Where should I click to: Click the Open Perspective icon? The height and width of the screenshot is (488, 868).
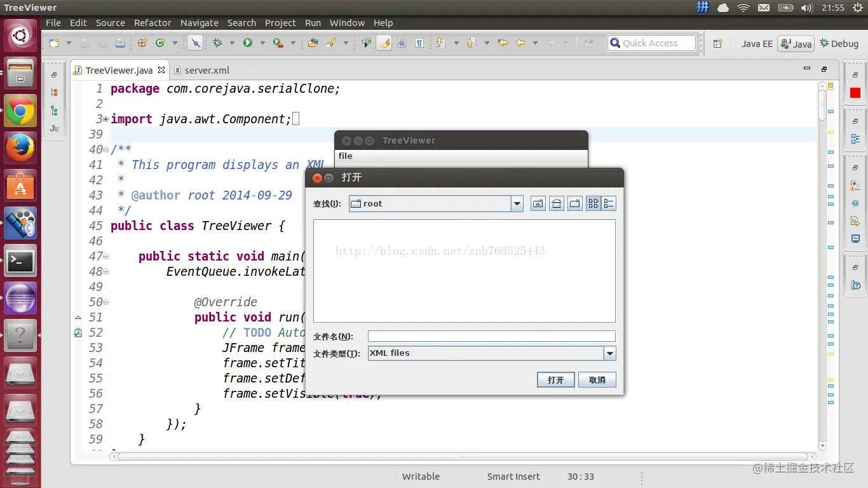click(x=717, y=44)
